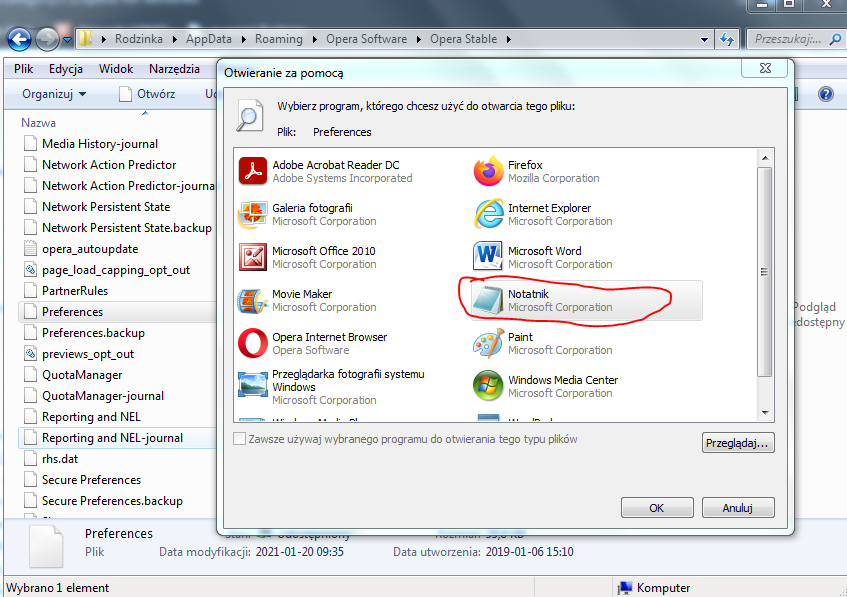Click the Explorer back arrow button
This screenshot has width=847, height=597.
point(19,39)
